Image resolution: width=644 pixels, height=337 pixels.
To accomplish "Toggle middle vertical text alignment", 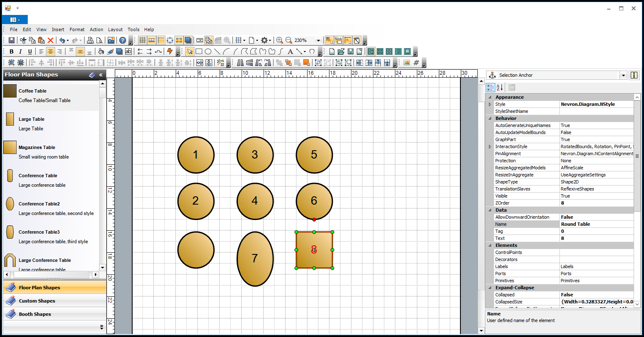I will click(80, 51).
